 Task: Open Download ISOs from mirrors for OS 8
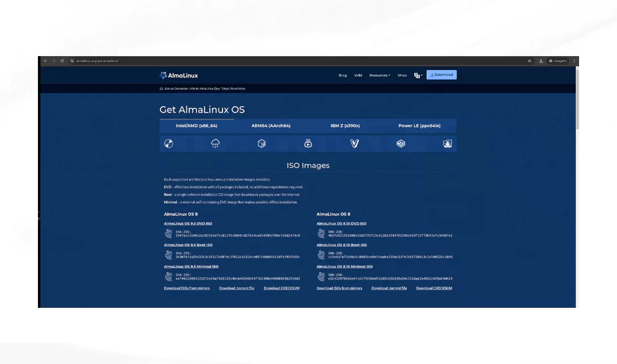pos(339,288)
